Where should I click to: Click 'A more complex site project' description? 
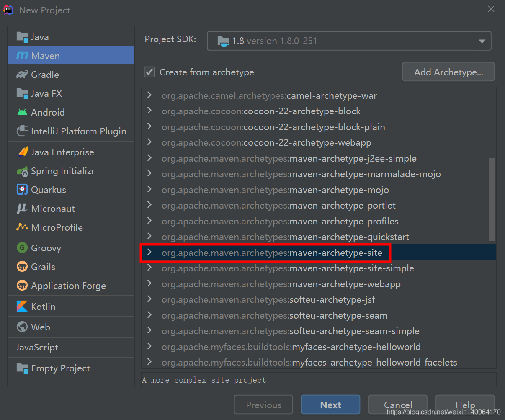[204, 380]
